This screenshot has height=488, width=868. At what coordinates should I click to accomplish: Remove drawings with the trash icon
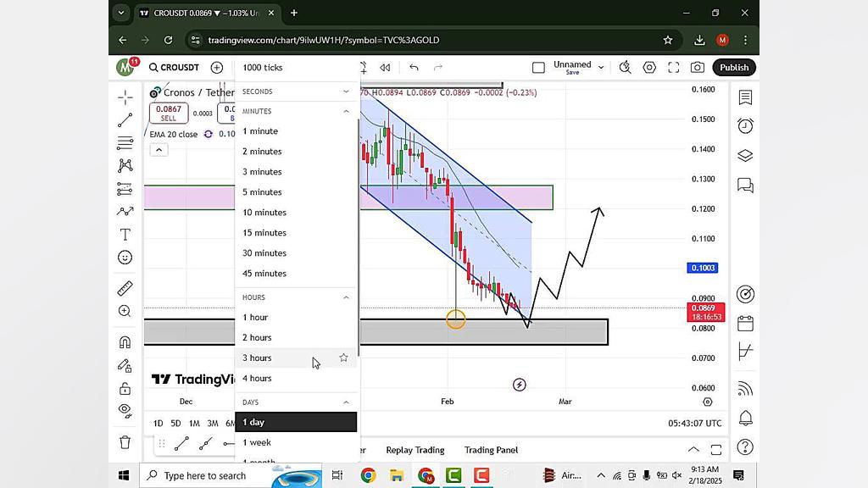click(x=125, y=442)
